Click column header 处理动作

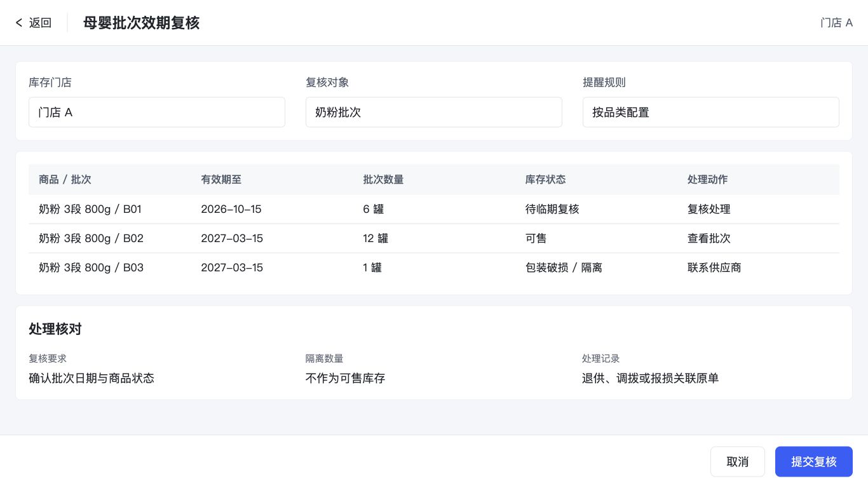tap(708, 180)
